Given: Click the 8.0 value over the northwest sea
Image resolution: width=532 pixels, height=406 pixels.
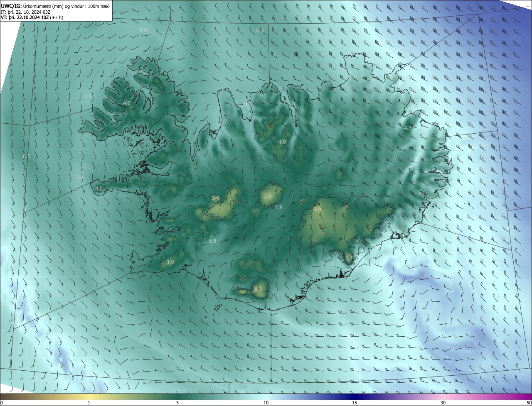Looking at the screenshot, I should 143,30.
